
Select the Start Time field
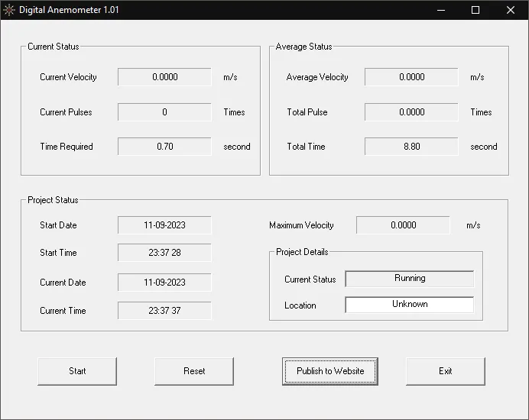[x=164, y=253]
